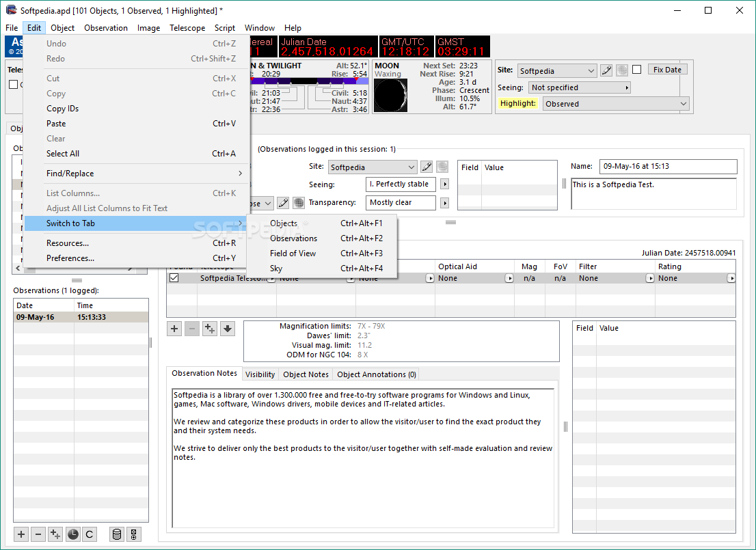Screen dimensions: 756x550
Task: Click the GMST clock display
Action: point(462,46)
